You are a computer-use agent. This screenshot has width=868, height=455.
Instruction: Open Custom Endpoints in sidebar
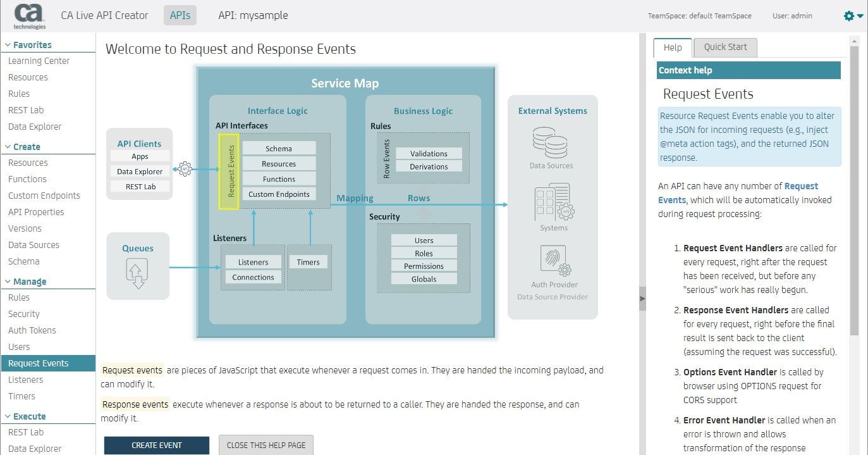44,196
